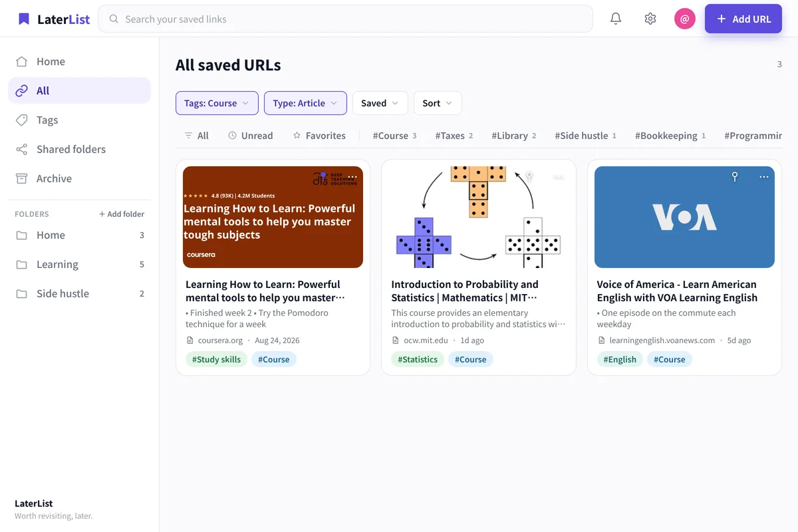Open the dice diagram thumbnail

[479, 217]
